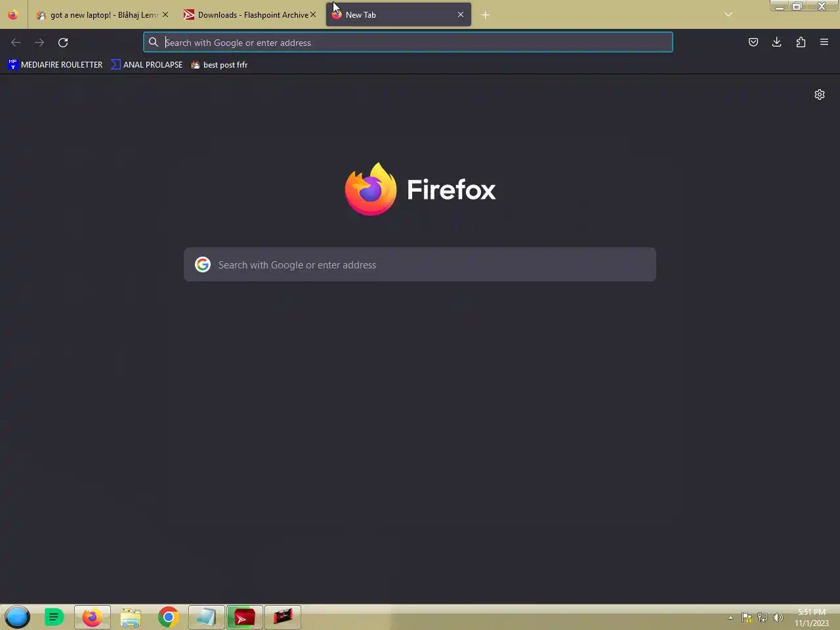Open 'best post frfr' bookmark
Image resolution: width=840 pixels, height=630 pixels.
219,65
